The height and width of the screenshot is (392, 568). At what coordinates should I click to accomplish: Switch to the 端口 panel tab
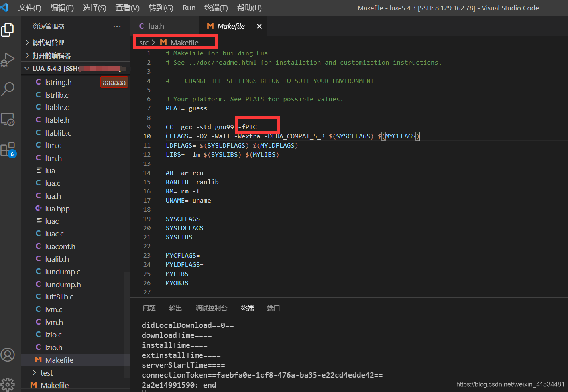tap(273, 308)
